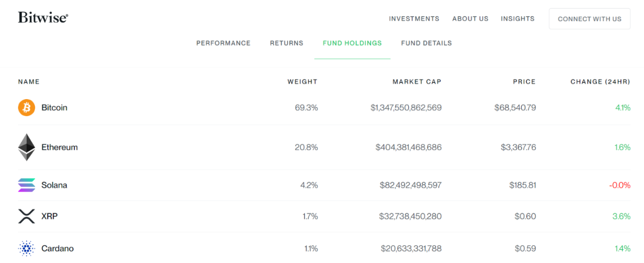Select the Fund Holdings tab
Image resolution: width=644 pixels, height=263 pixels.
tap(352, 43)
